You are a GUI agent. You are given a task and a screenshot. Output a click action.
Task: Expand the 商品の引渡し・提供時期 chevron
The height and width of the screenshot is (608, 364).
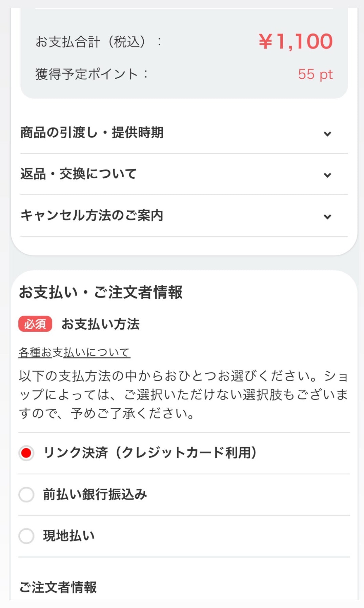point(327,134)
